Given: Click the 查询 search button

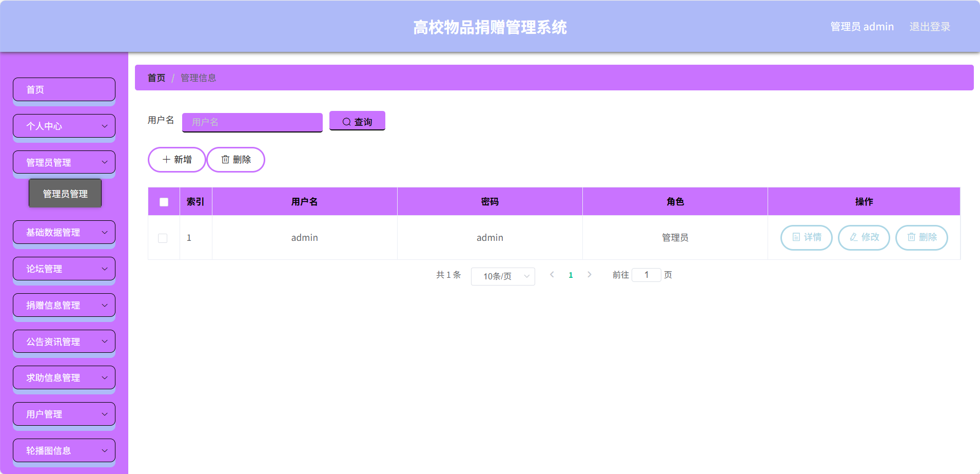Looking at the screenshot, I should click(x=357, y=121).
